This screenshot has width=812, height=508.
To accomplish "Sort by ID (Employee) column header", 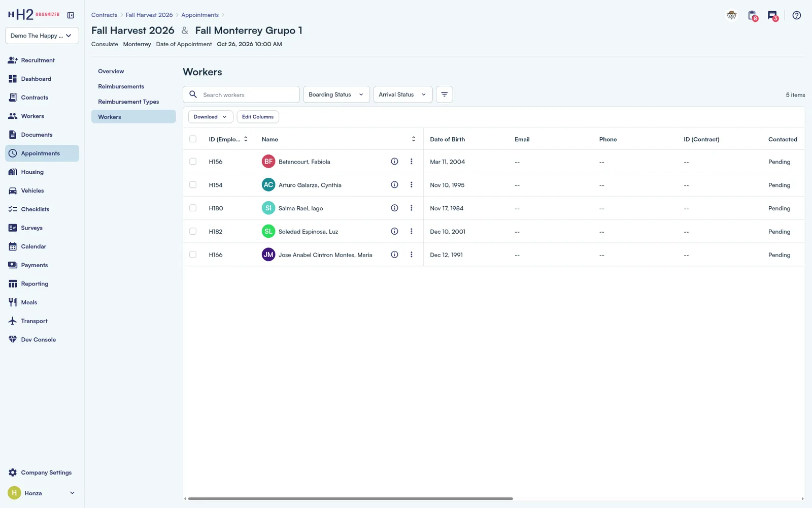I will [228, 139].
